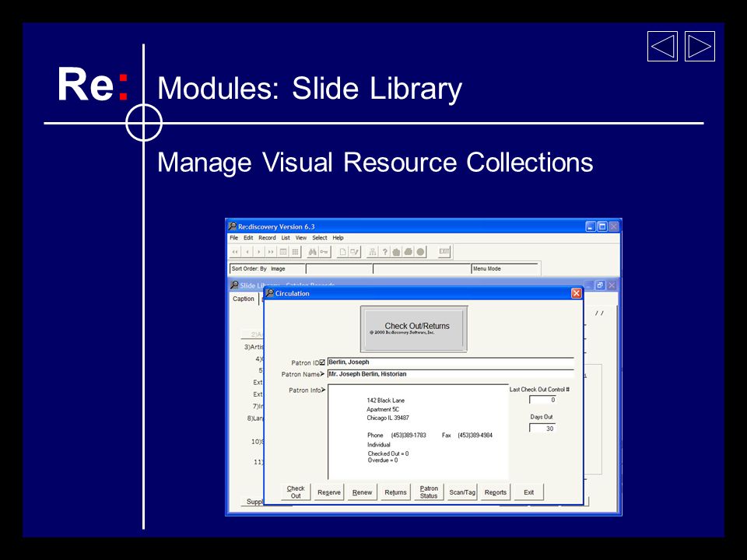Click the edit record pencil icon
Image resolution: width=747 pixels, height=560 pixels.
[355, 252]
